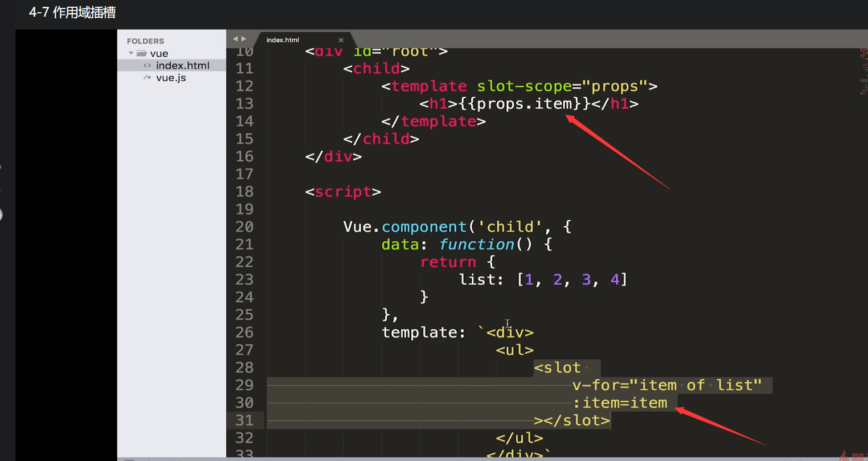
Task: Click line number 18 in the gutter
Action: coord(245,191)
